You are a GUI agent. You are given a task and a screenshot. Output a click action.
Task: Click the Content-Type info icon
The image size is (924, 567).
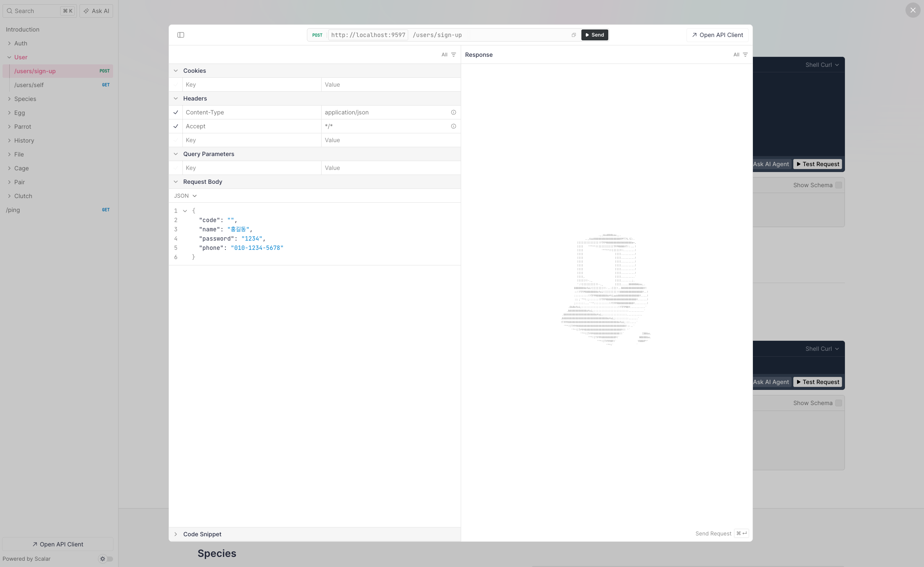click(453, 112)
